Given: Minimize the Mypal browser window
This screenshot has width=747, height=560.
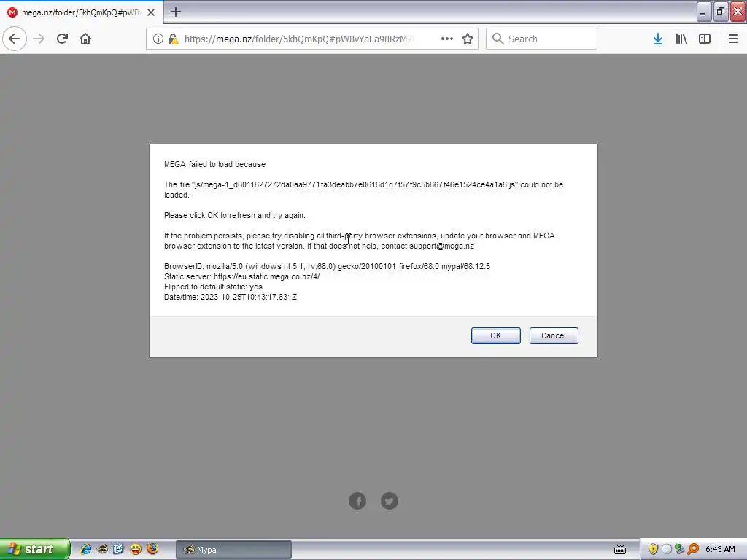Looking at the screenshot, I should point(703,12).
